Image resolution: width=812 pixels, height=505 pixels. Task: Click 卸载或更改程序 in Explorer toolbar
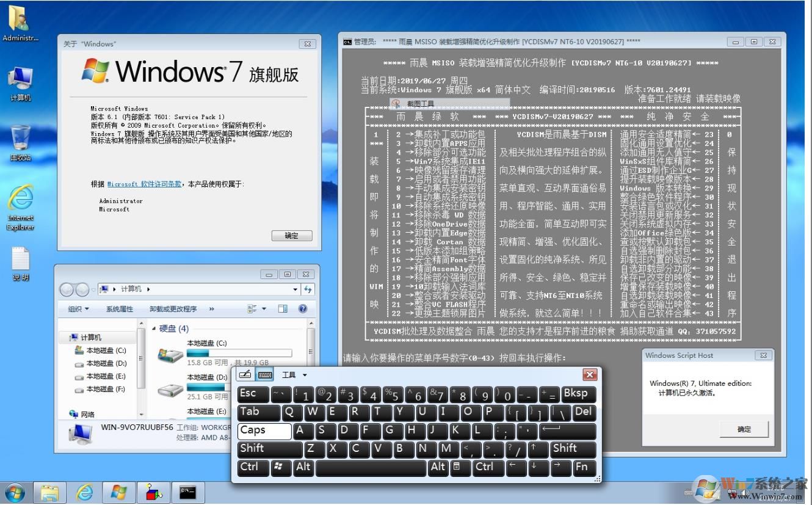pos(173,309)
